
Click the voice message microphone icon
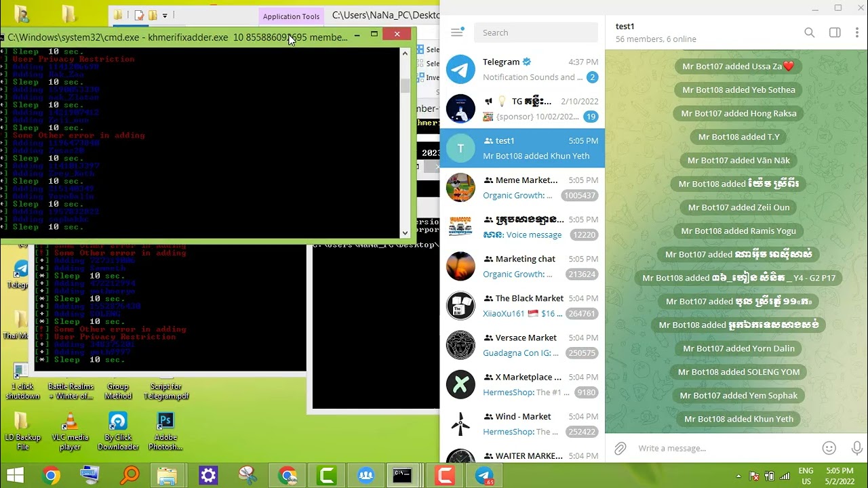pos(856,448)
